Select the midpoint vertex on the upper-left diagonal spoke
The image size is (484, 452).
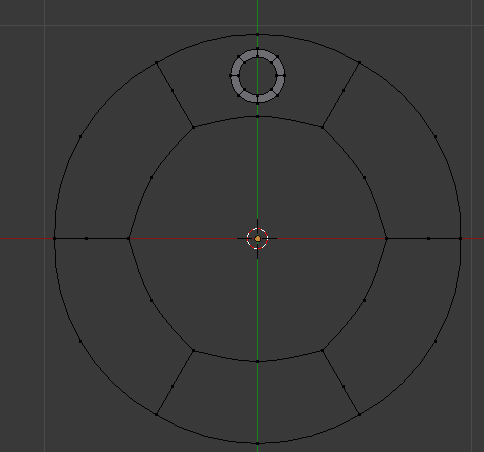(172, 90)
